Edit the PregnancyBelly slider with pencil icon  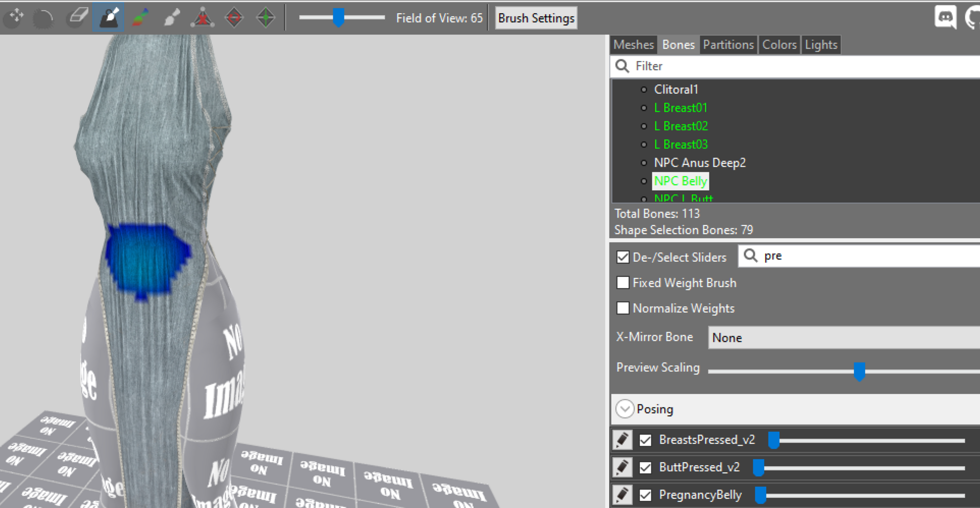[x=622, y=495]
